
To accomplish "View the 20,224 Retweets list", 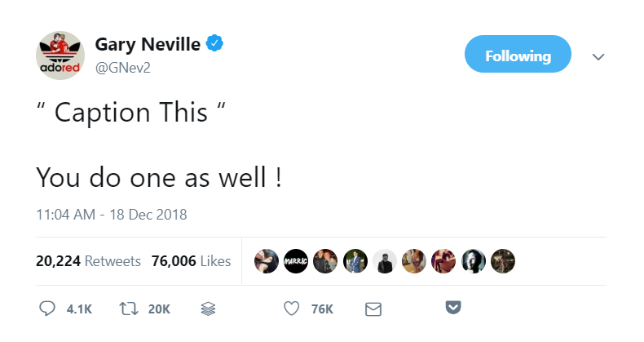I will click(x=88, y=261).
